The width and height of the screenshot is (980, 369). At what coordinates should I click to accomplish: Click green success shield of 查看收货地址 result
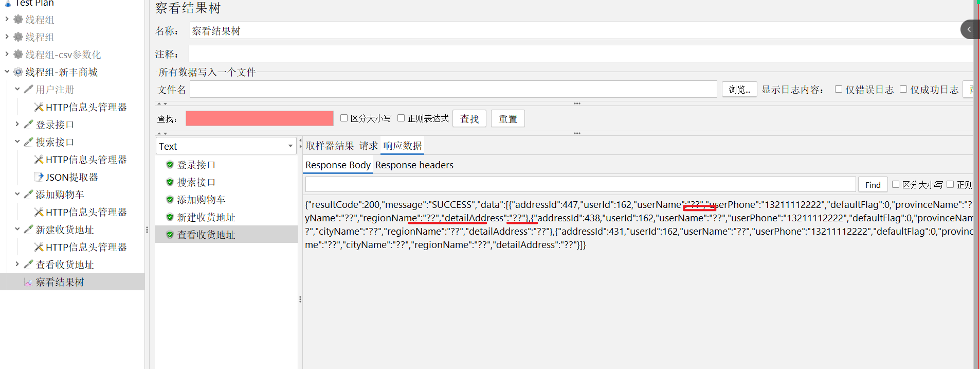[170, 235]
